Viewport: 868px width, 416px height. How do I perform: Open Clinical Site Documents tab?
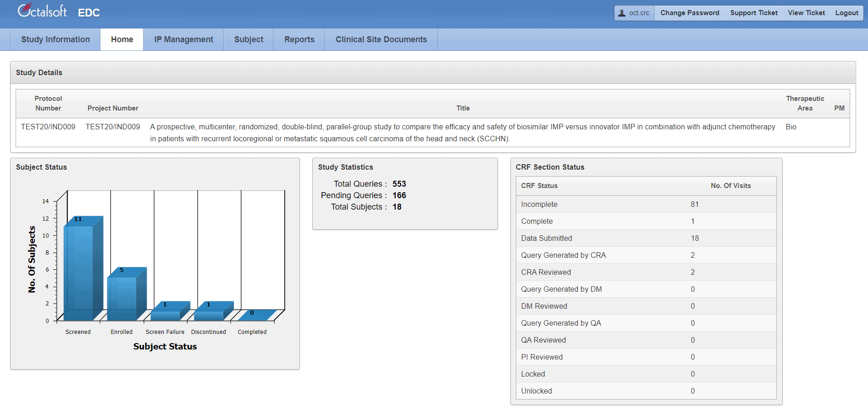(x=381, y=39)
